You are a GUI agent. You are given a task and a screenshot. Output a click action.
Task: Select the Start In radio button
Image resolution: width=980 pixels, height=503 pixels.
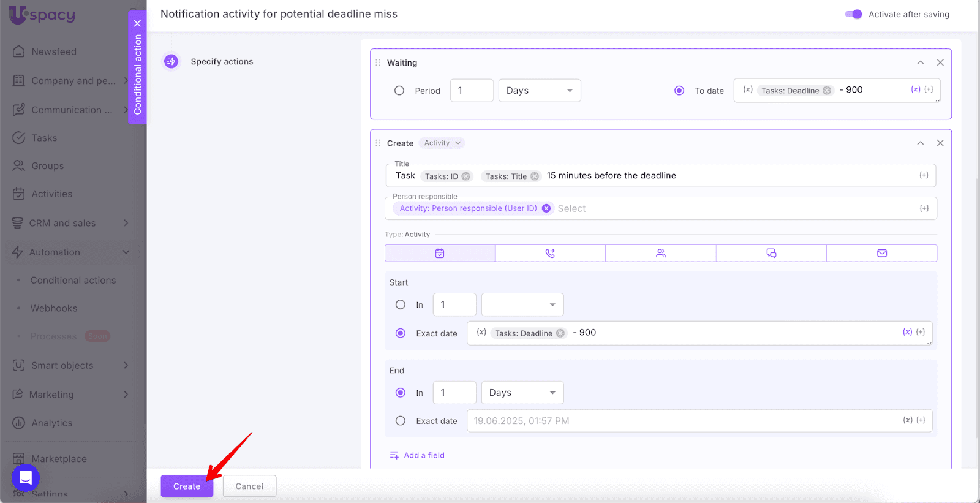(401, 304)
